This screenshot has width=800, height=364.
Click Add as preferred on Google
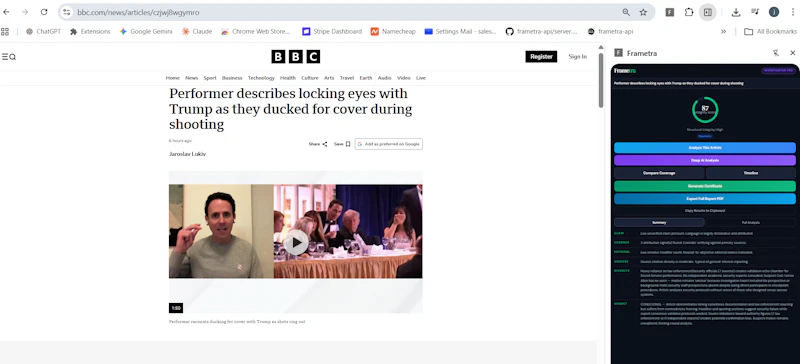click(x=389, y=144)
